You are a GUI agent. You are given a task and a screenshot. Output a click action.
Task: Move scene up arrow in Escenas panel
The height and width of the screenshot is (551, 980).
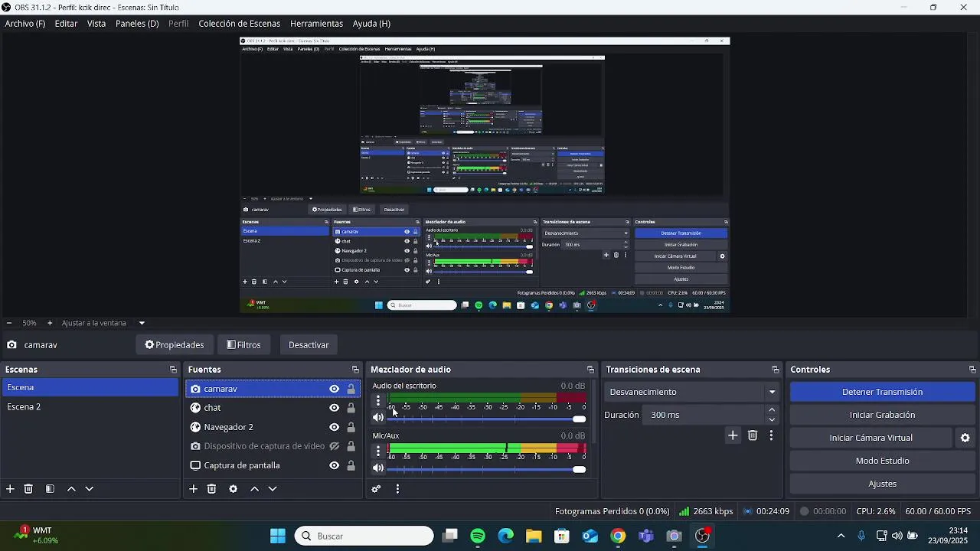click(71, 489)
